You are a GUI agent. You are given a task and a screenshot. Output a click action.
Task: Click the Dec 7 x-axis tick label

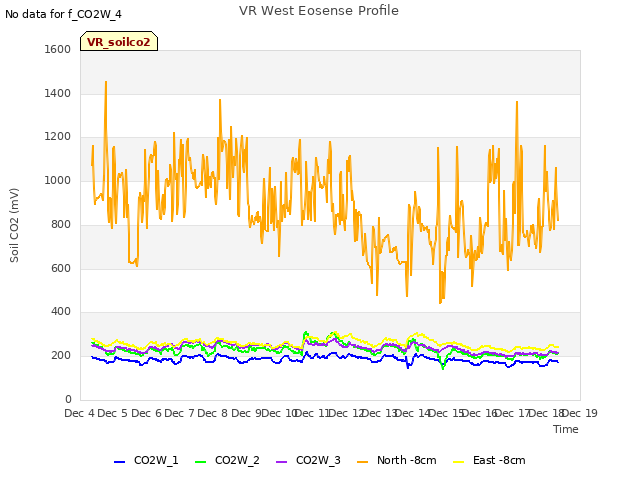(179, 413)
